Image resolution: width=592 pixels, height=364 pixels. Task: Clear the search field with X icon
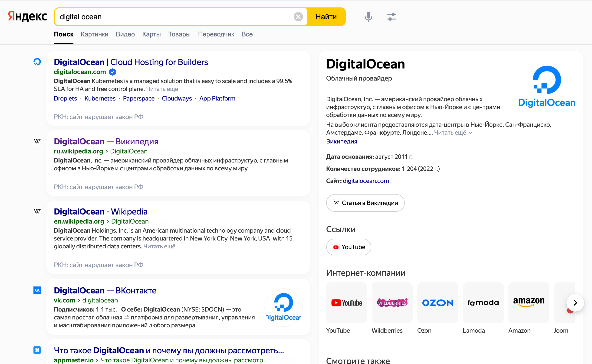click(298, 17)
